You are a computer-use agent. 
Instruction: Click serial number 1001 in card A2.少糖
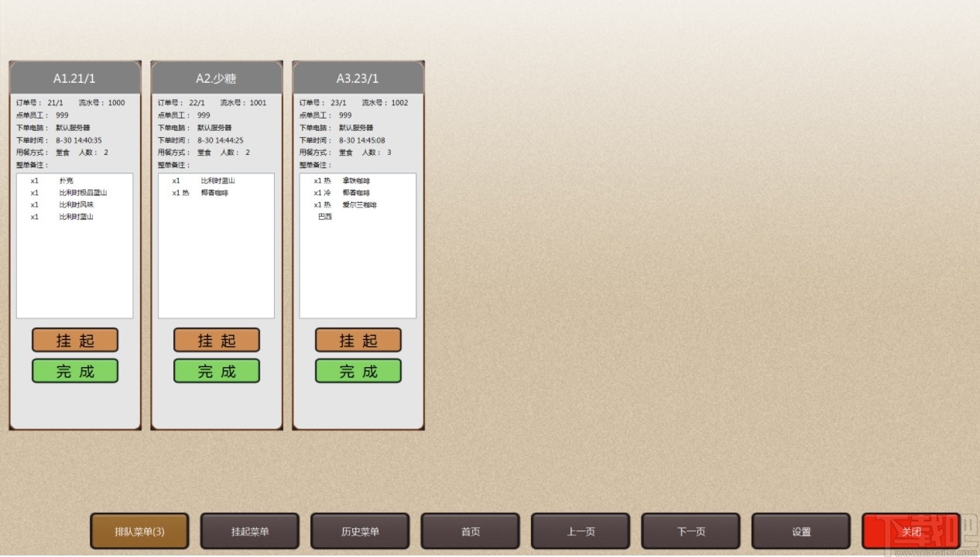[258, 103]
